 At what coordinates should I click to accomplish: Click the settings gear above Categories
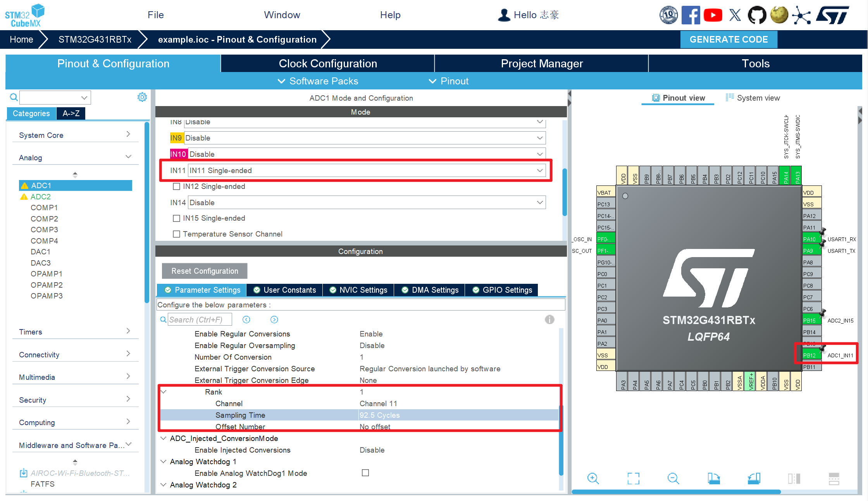(142, 97)
